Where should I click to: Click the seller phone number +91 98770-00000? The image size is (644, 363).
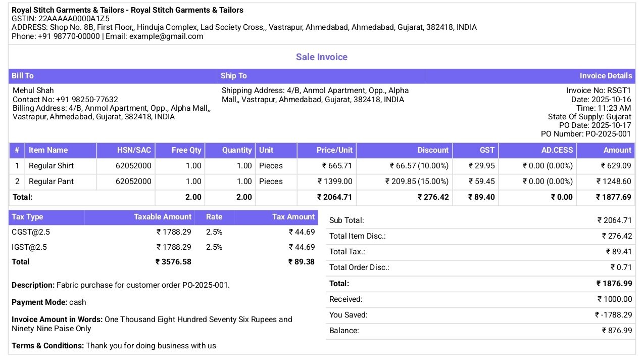pos(69,36)
